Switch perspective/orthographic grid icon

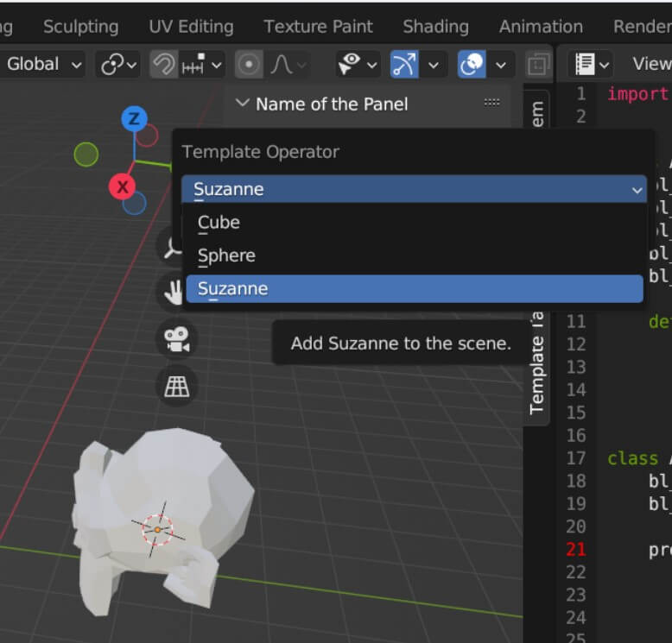pos(177,387)
